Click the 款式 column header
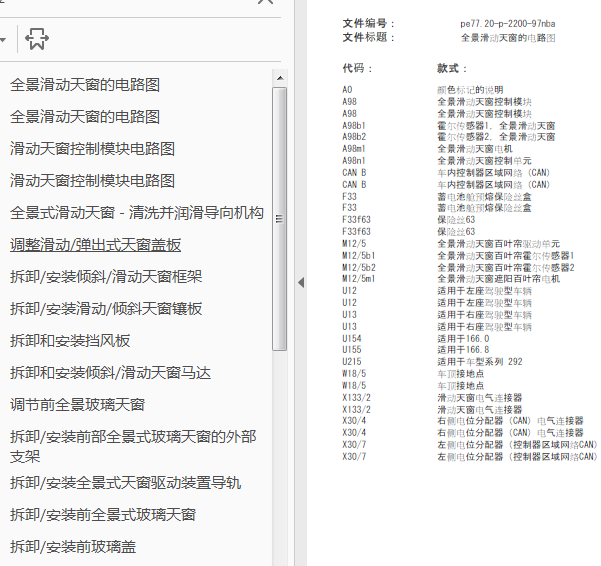The height and width of the screenshot is (566, 601). coord(452,69)
